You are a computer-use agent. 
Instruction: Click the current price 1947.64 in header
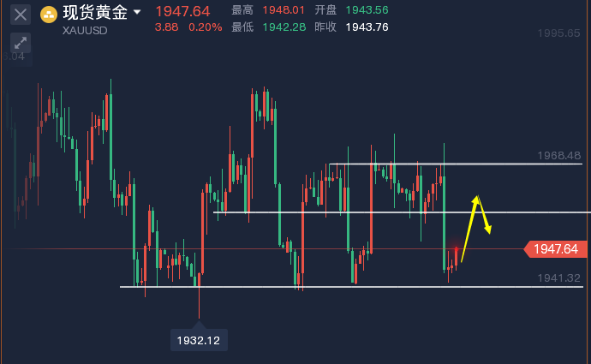coord(182,11)
